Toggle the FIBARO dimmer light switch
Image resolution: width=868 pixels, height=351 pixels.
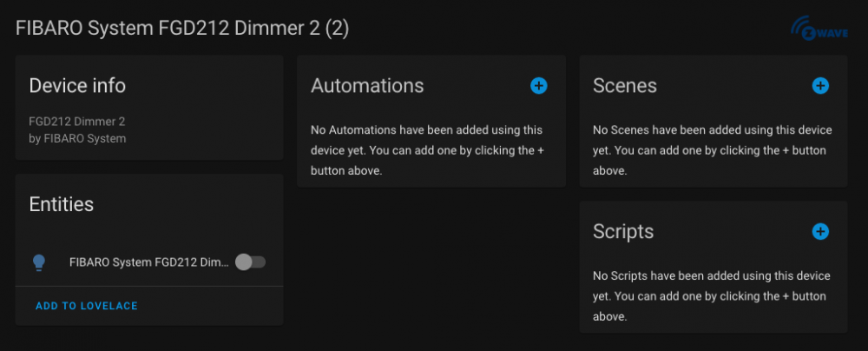(x=250, y=262)
